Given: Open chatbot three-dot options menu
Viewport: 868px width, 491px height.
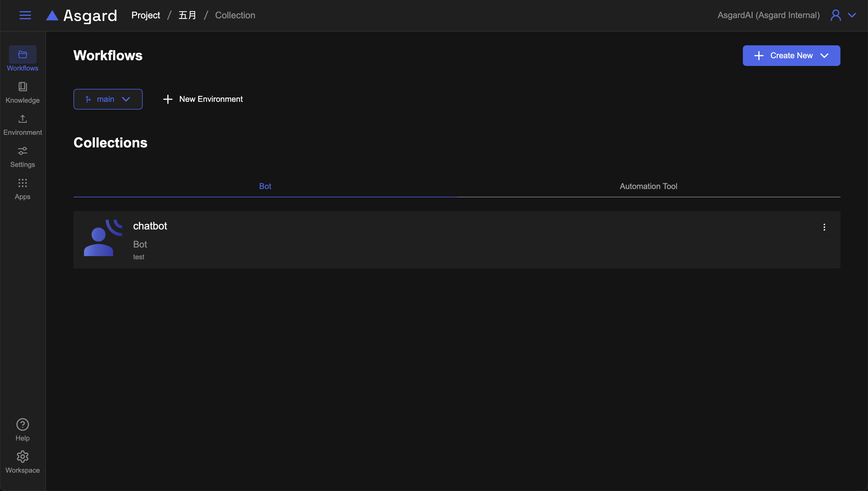Looking at the screenshot, I should 824,227.
